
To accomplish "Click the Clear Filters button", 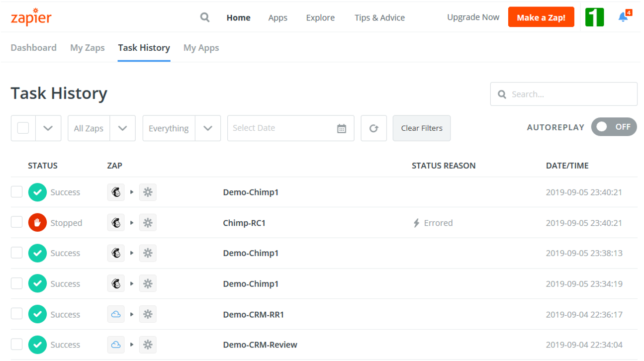I will tap(422, 128).
